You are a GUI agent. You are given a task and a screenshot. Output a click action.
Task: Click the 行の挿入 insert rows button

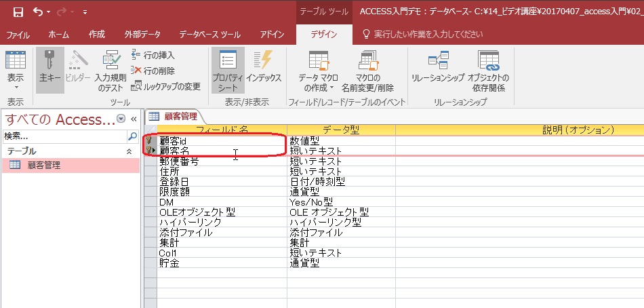tap(154, 55)
